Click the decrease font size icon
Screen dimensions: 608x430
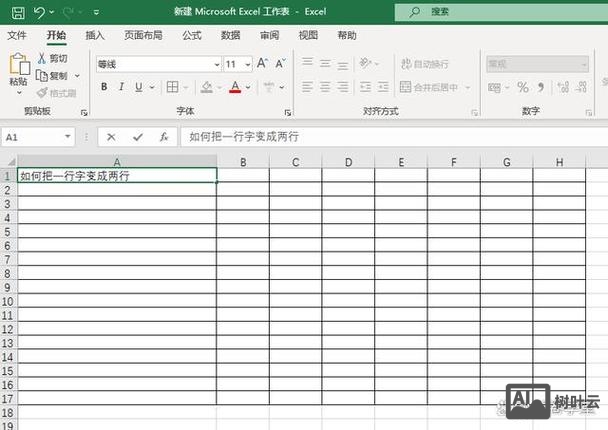280,63
